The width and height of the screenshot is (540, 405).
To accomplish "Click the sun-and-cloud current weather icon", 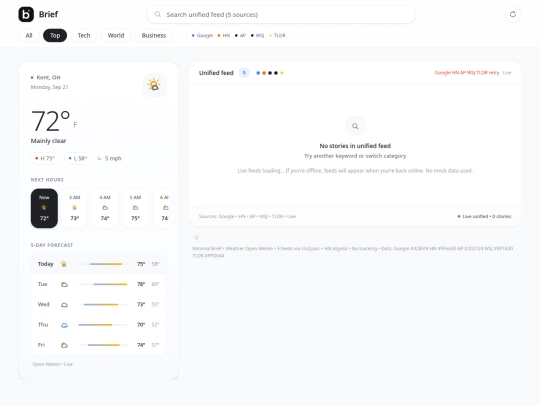I will pyautogui.click(x=155, y=85).
